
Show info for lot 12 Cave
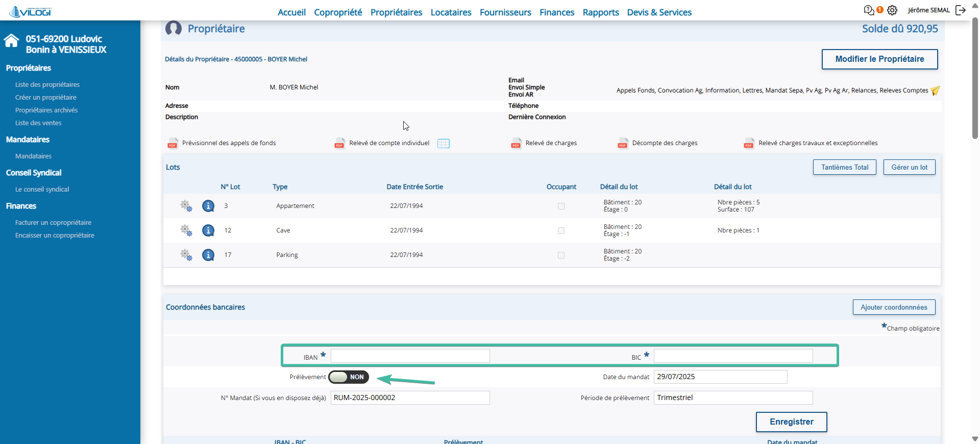coord(208,230)
